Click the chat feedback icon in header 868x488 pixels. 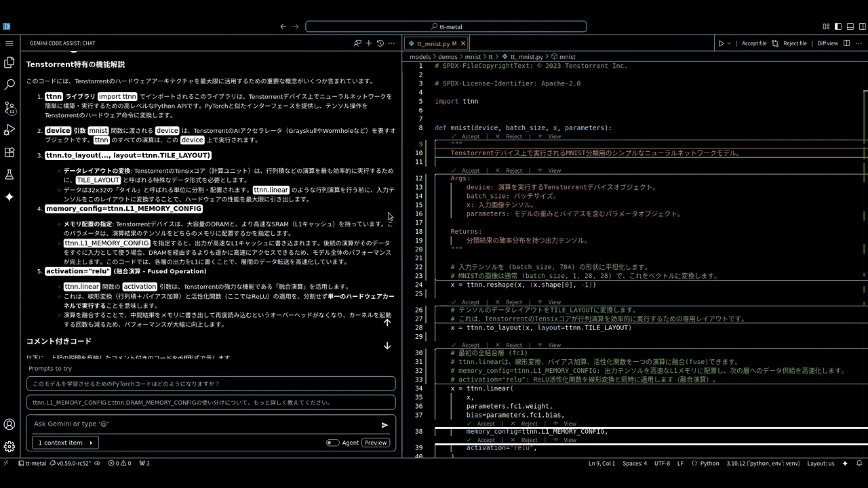(357, 43)
